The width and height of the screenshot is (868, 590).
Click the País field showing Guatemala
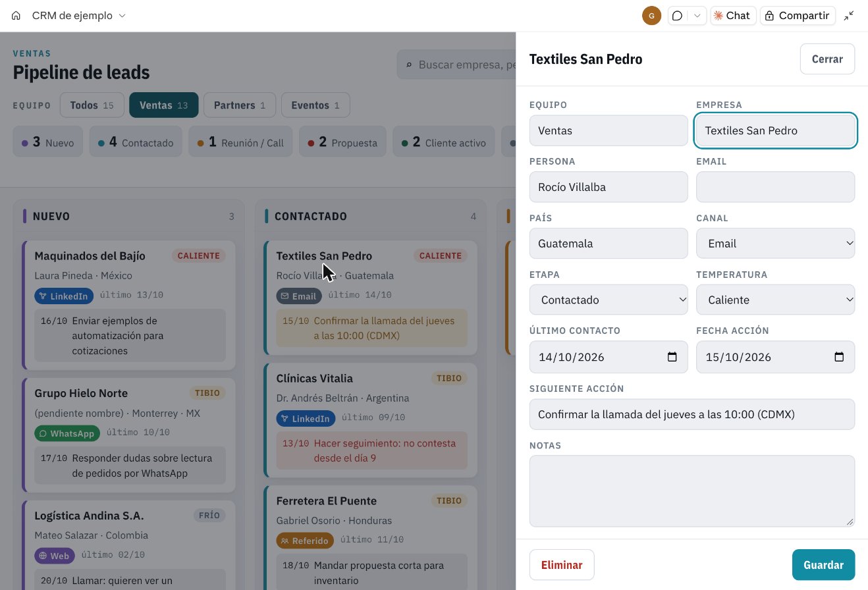[609, 244]
